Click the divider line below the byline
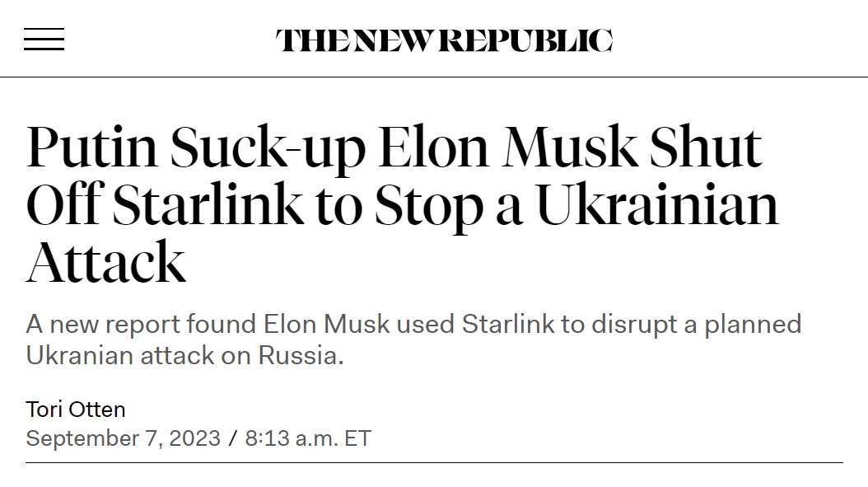Viewport: 868px width, 487px height. point(434,463)
